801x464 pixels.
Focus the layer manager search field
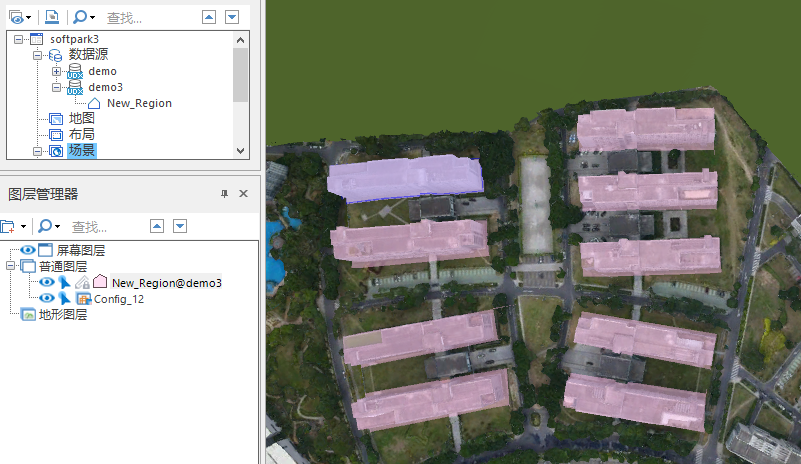click(107, 227)
